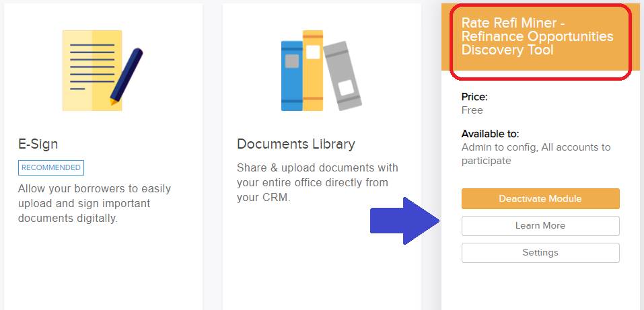Click the blue arrow pointing at Learn More
Image resolution: width=644 pixels, height=310 pixels.
405,221
